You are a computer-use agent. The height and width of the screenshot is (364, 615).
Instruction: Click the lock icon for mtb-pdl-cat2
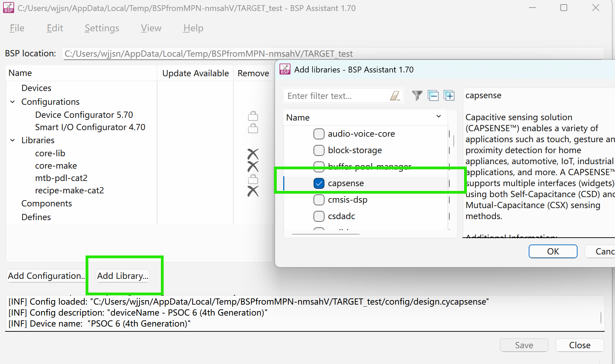tap(253, 179)
